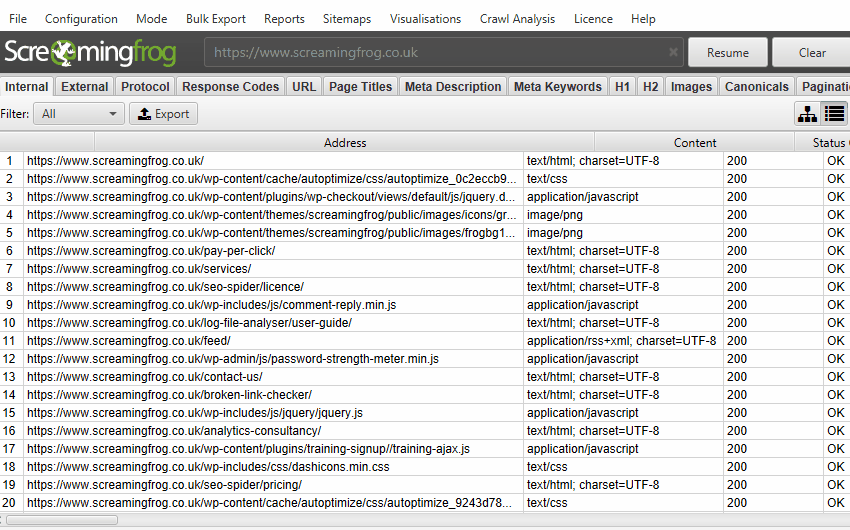
Task: Open the Crawl Analysis menu
Action: click(518, 19)
